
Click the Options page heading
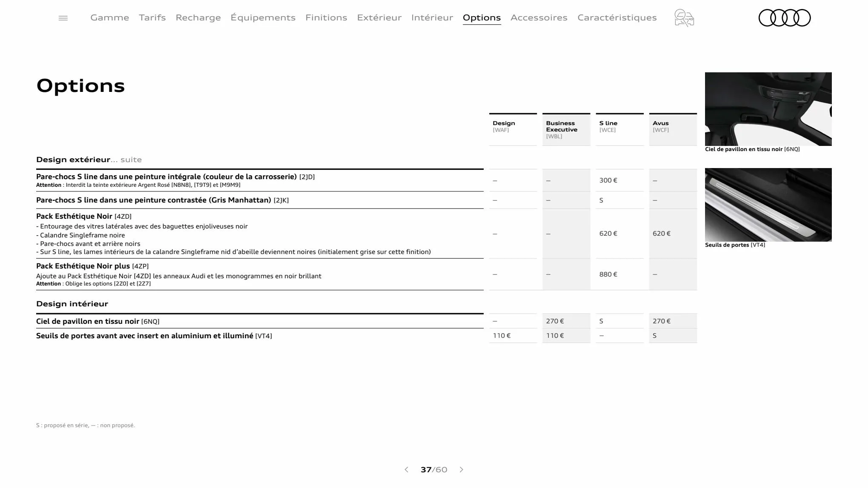pos(81,86)
